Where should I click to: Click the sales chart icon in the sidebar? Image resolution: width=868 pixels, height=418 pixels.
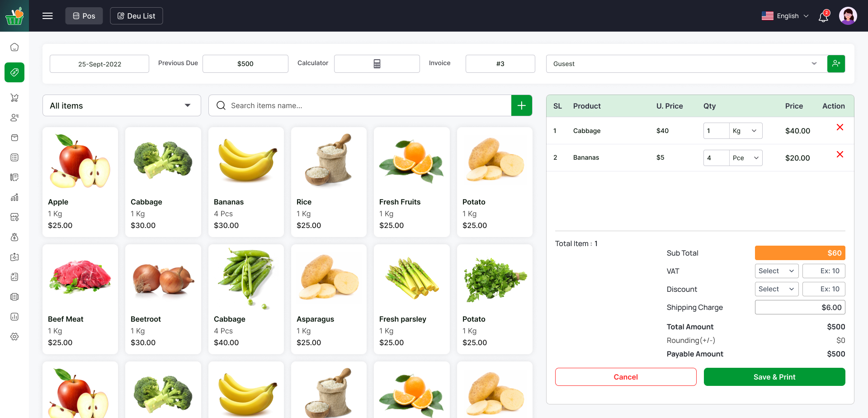14,197
